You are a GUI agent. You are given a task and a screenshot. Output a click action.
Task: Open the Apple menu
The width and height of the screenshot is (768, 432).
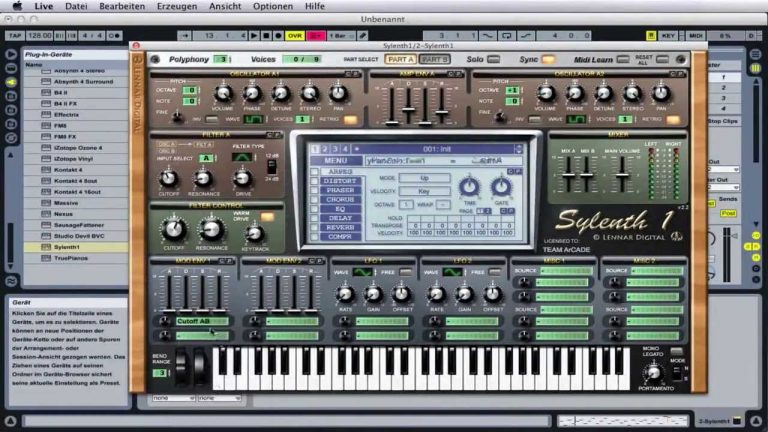(x=17, y=6)
